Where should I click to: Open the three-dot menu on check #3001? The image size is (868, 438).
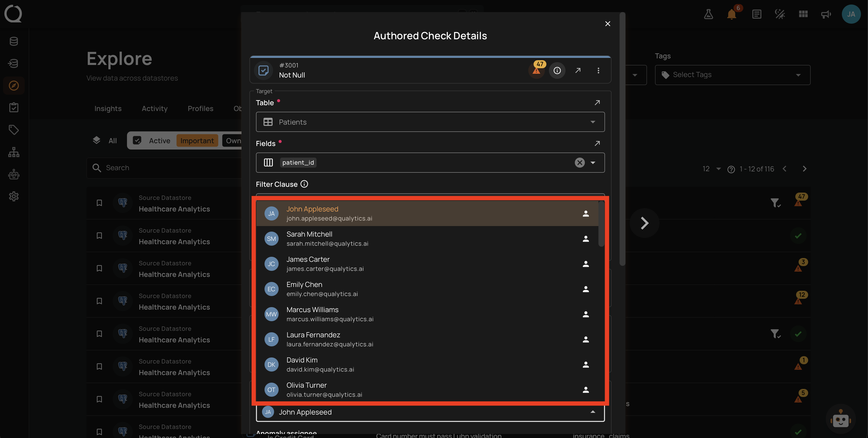598,70
